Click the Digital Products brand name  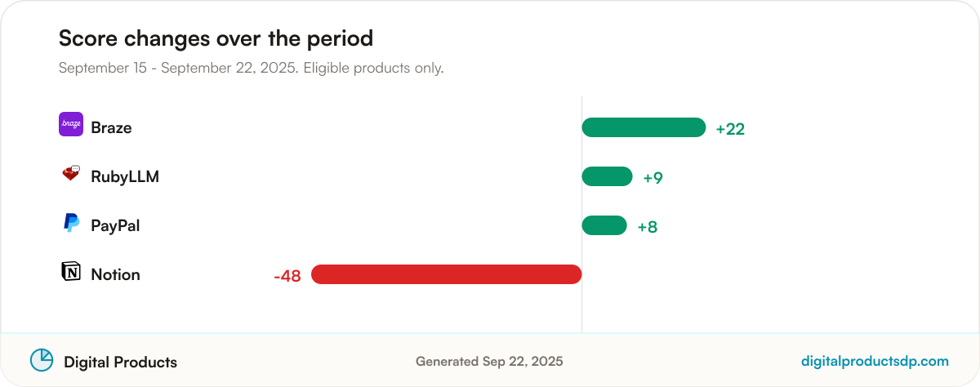tap(120, 362)
